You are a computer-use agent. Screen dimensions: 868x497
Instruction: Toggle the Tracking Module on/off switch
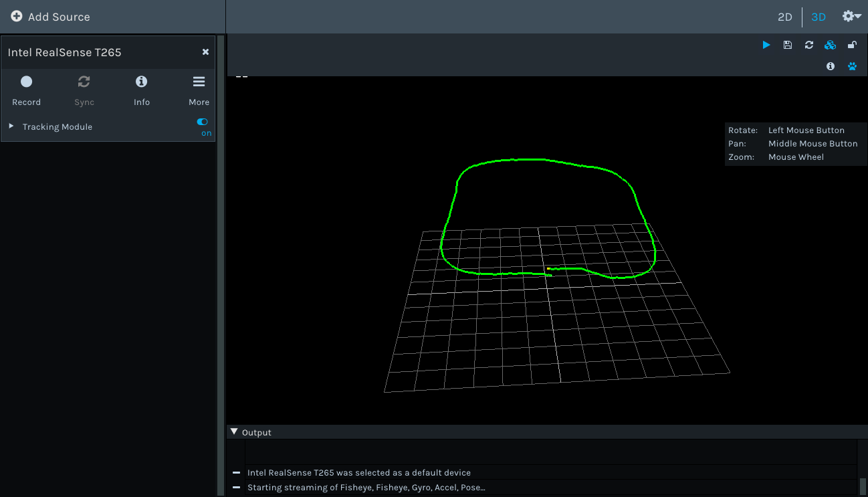point(202,122)
